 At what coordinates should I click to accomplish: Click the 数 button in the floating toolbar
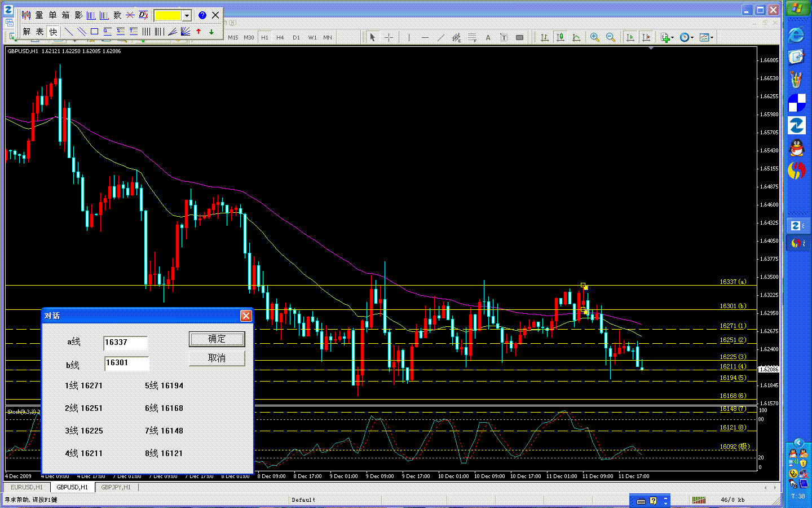[117, 15]
